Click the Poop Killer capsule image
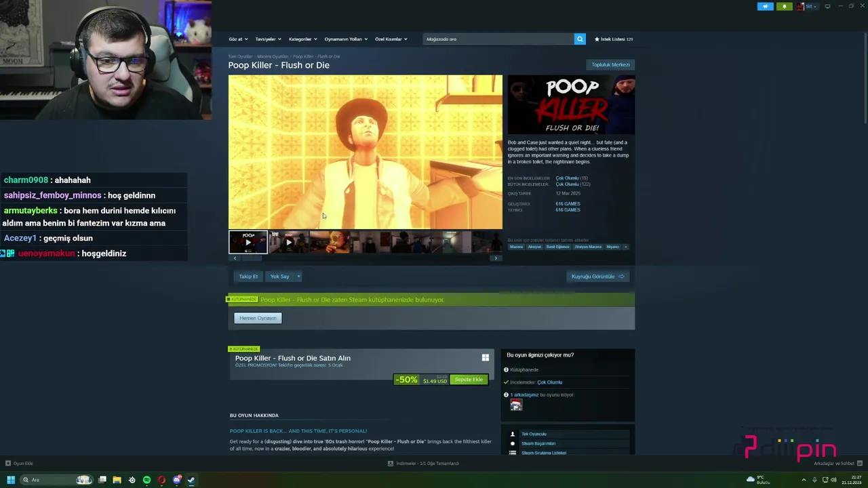Screen dimensions: 868x488 tap(571, 105)
